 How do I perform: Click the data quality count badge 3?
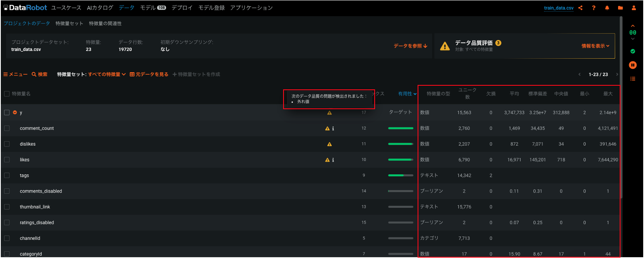point(498,43)
